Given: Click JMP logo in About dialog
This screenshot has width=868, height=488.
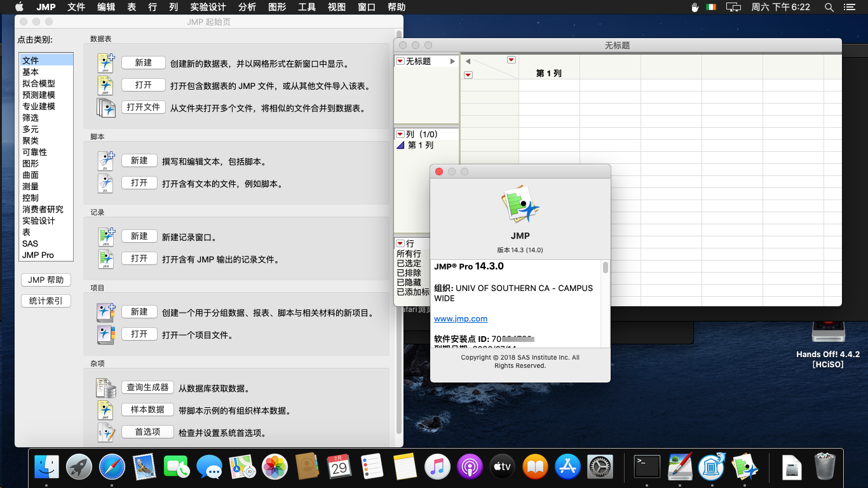Looking at the screenshot, I should (x=520, y=205).
